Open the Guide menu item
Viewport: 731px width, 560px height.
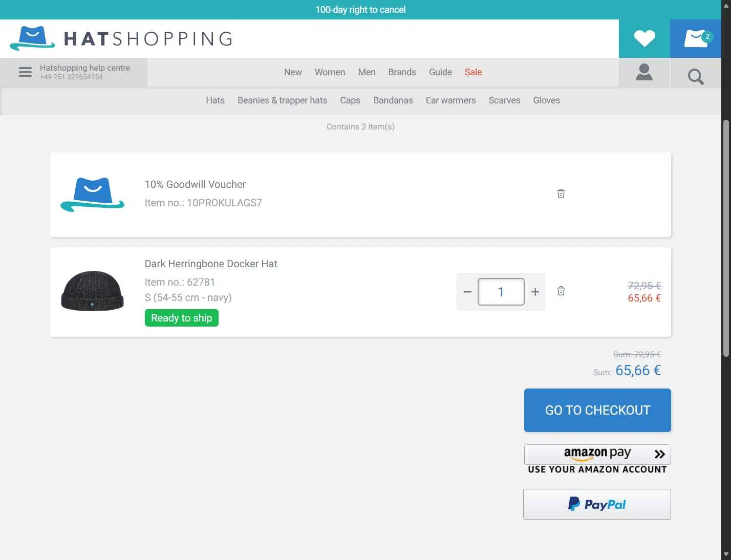point(440,72)
